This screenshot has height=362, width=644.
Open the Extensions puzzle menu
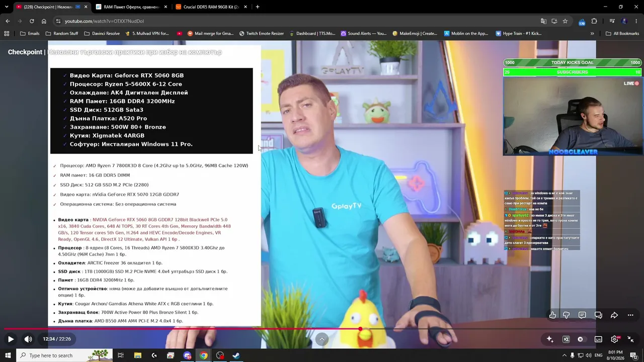(x=594, y=21)
